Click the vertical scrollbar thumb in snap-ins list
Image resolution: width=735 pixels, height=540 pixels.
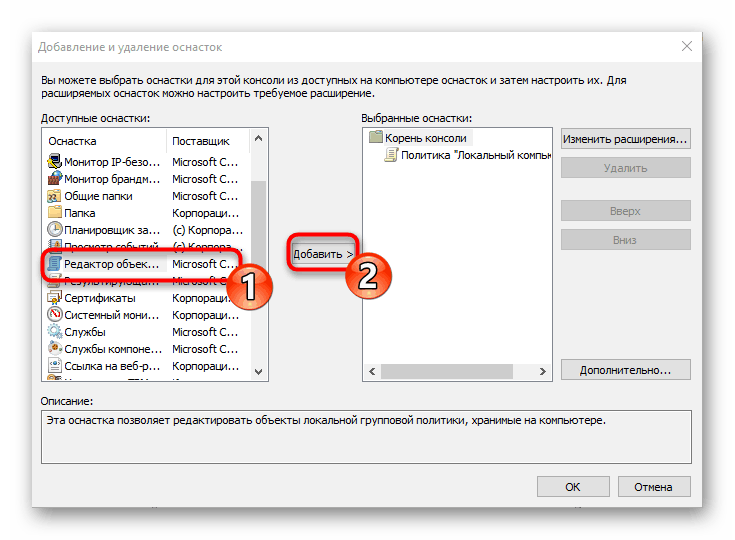tap(258, 227)
